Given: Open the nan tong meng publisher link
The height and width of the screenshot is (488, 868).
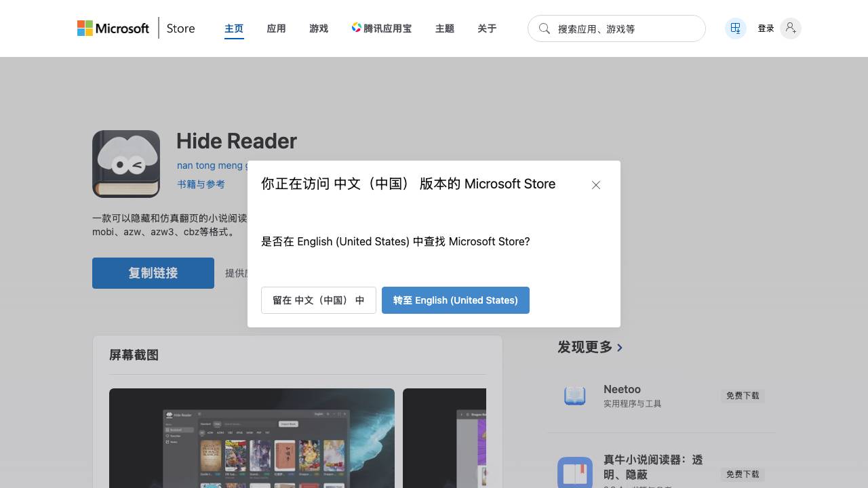Looking at the screenshot, I should click(212, 165).
